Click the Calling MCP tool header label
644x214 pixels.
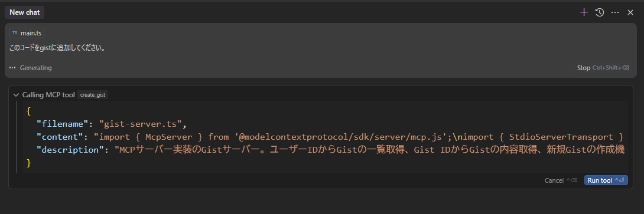click(x=48, y=95)
